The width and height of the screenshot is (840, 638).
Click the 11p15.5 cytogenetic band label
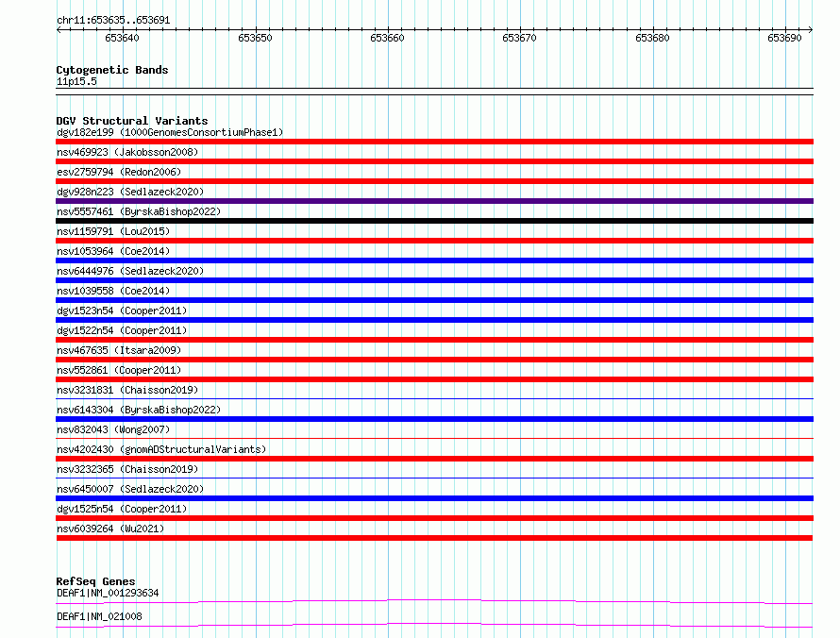pyautogui.click(x=76, y=81)
